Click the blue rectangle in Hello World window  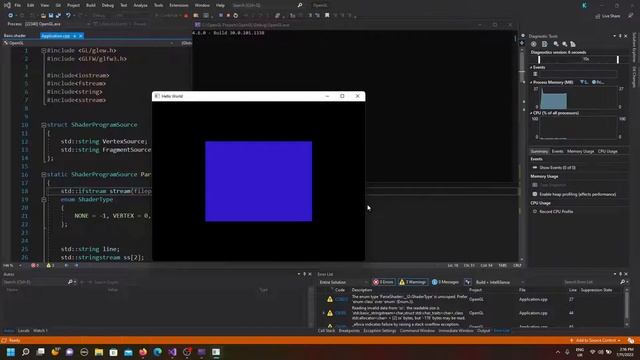258,181
